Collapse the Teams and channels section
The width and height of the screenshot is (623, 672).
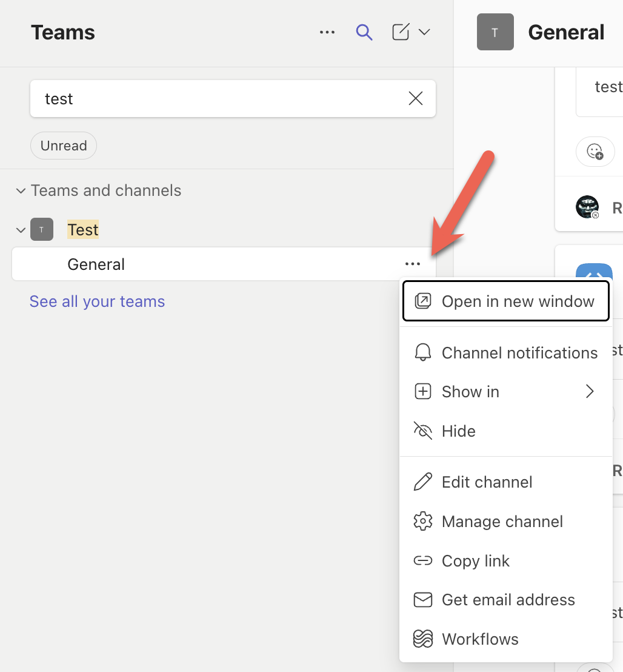(21, 190)
